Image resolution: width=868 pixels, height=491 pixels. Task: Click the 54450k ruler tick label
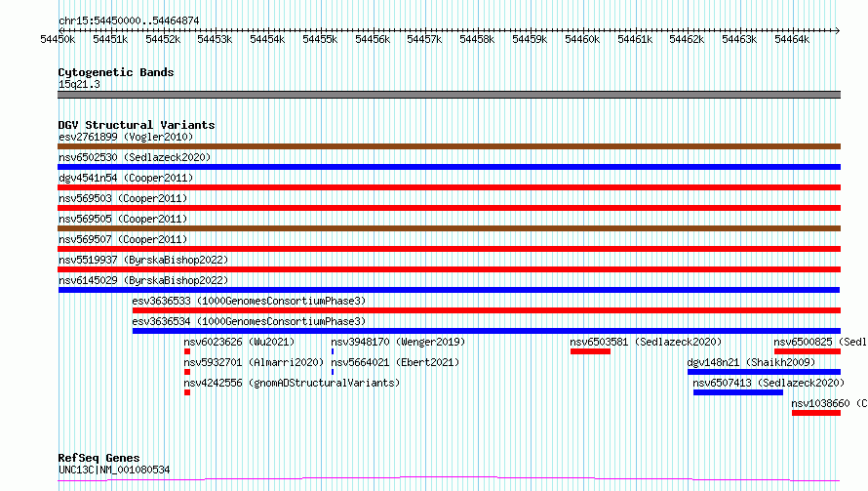(x=58, y=39)
